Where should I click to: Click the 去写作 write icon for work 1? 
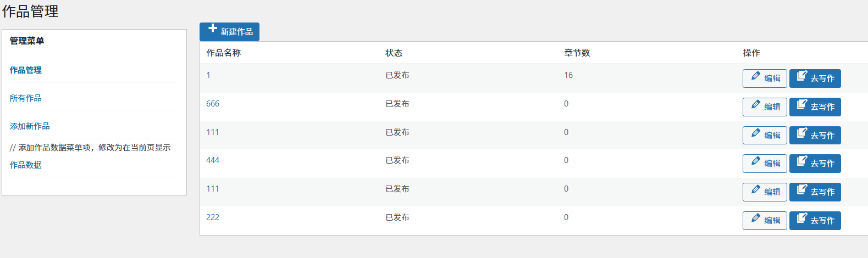coord(802,76)
